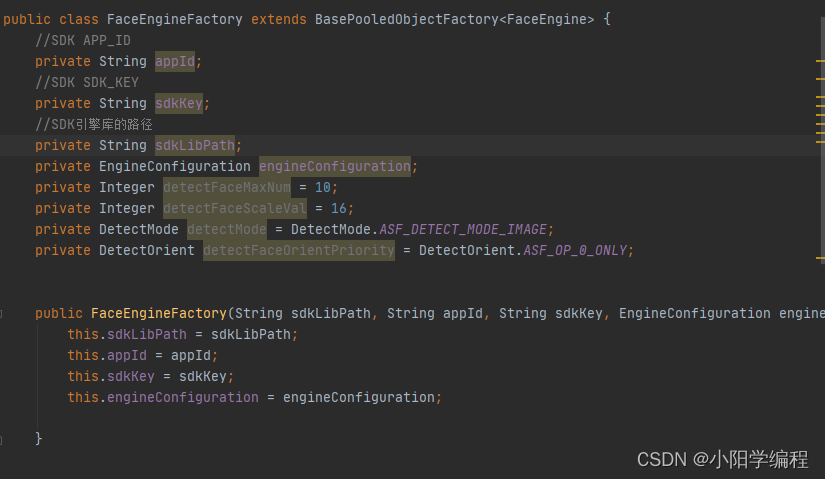
Task: Click the numeric value 16
Action: point(338,209)
